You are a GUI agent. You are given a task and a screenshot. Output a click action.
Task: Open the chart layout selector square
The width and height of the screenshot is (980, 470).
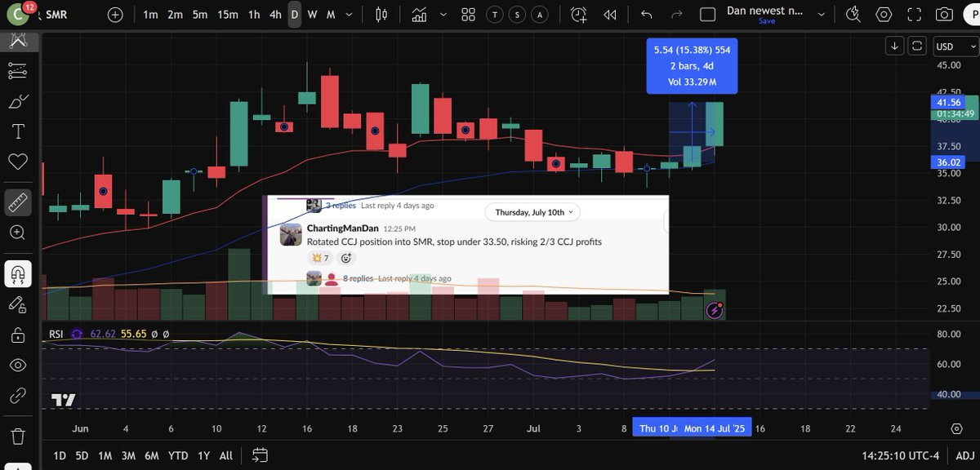pos(708,15)
